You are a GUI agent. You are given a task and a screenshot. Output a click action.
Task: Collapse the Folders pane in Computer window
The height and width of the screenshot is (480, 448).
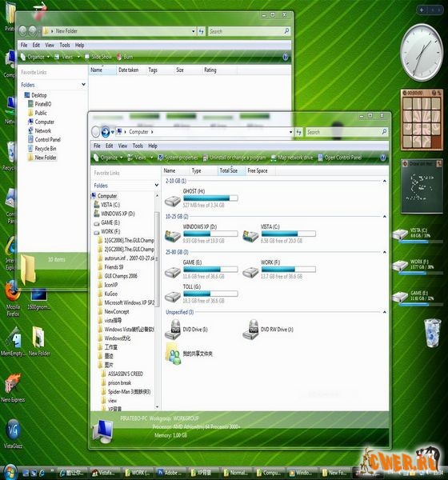coord(157,186)
